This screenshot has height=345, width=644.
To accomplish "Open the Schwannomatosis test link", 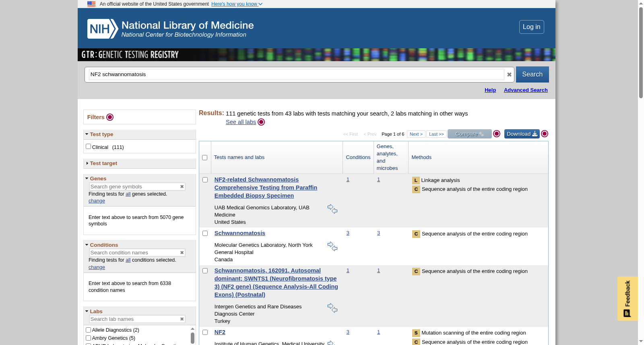I will pos(239,233).
